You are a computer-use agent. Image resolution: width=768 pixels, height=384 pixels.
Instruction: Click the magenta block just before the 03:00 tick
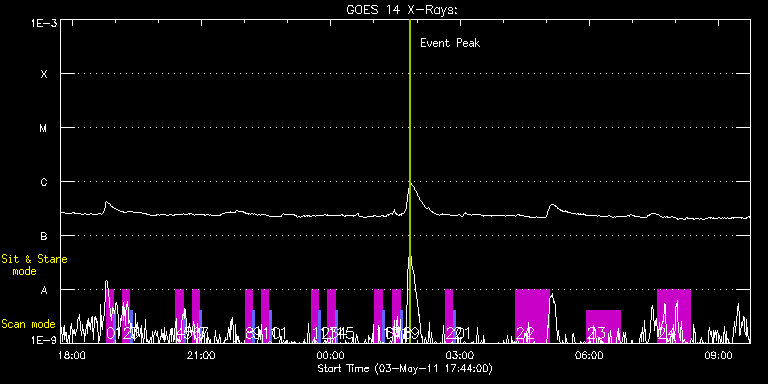(449, 316)
